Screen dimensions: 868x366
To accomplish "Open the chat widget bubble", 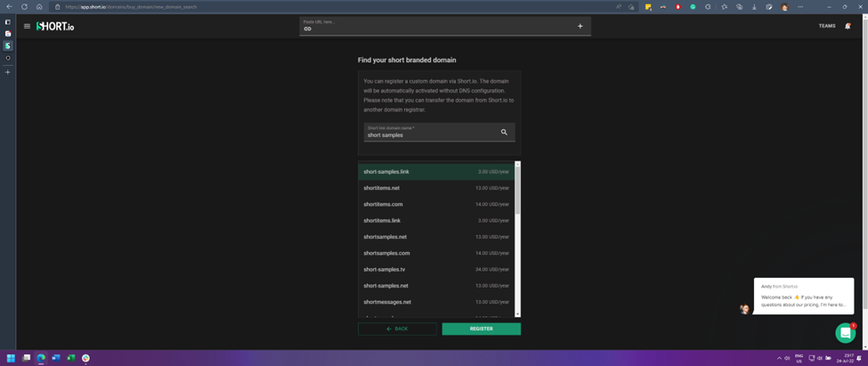I will 846,333.
